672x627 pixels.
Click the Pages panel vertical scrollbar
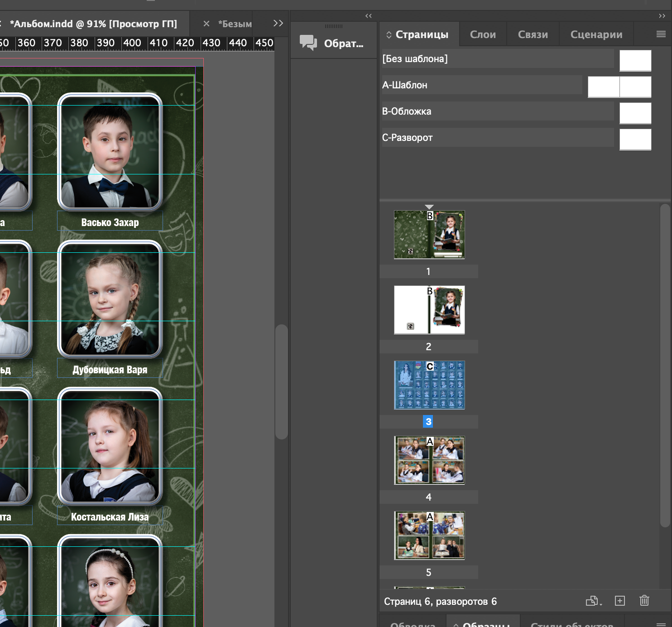click(665, 366)
